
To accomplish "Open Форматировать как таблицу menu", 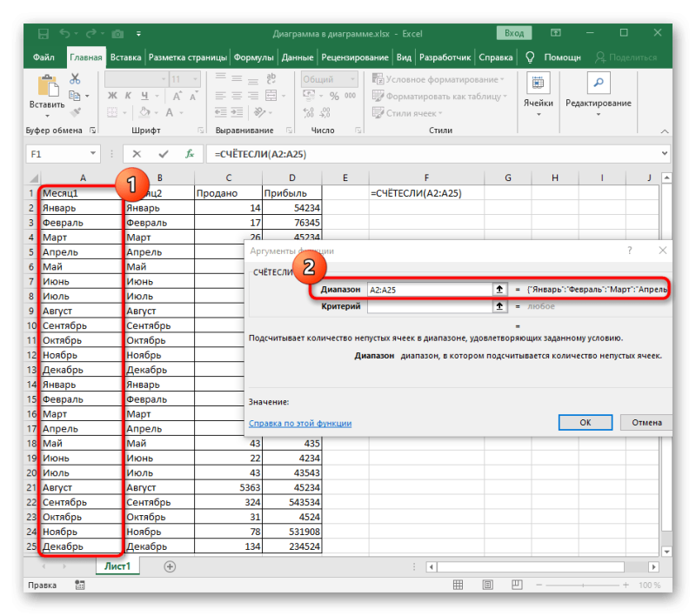I will coord(439,97).
